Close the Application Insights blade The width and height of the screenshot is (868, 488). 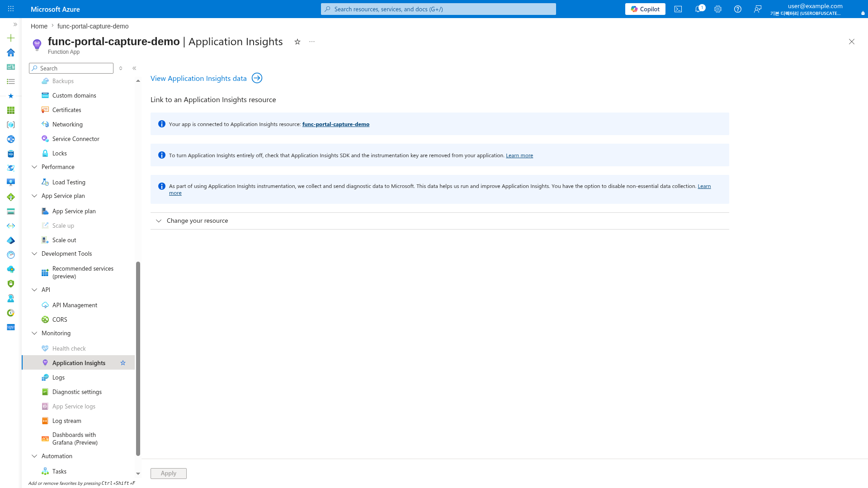(852, 42)
